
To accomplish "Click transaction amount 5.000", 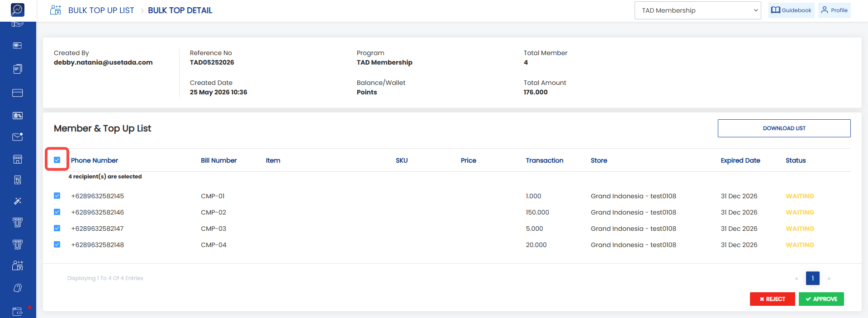I will coord(534,229).
